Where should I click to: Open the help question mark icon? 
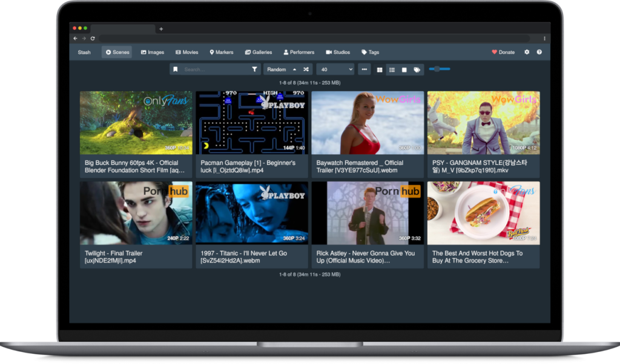(x=539, y=52)
